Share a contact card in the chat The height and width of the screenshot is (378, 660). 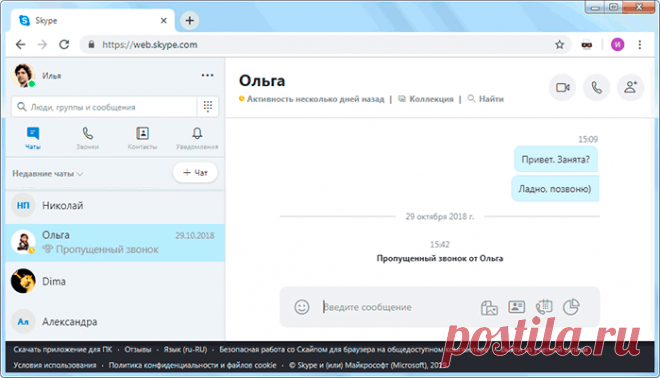516,307
